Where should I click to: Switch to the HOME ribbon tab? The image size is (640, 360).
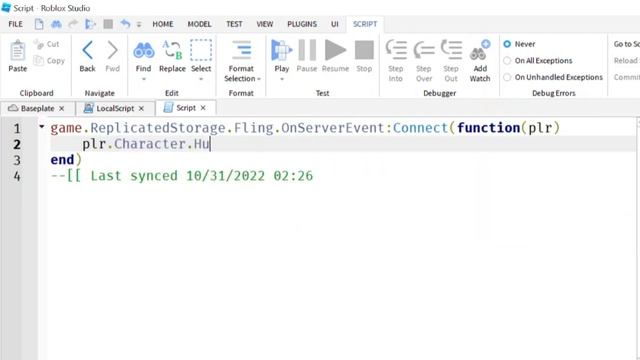163,24
